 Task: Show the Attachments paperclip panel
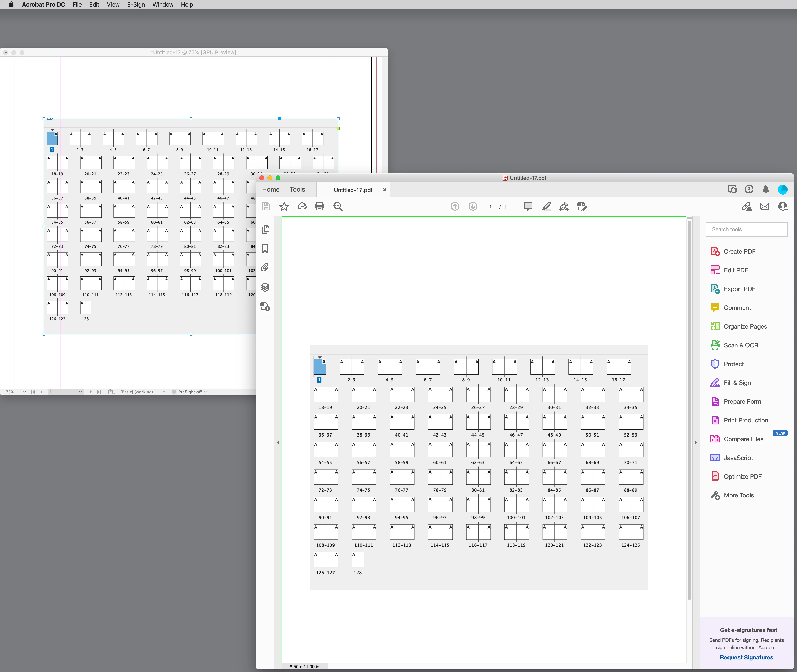tap(265, 267)
